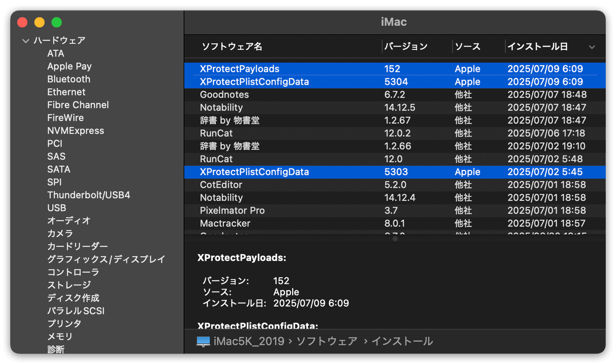616x364 pixels.
Task: Sort the list by ソフトウェア名 column header
Action: pyautogui.click(x=232, y=47)
